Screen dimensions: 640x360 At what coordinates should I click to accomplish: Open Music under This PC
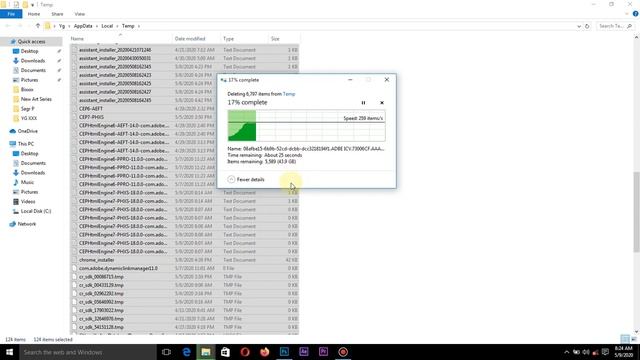click(x=27, y=182)
